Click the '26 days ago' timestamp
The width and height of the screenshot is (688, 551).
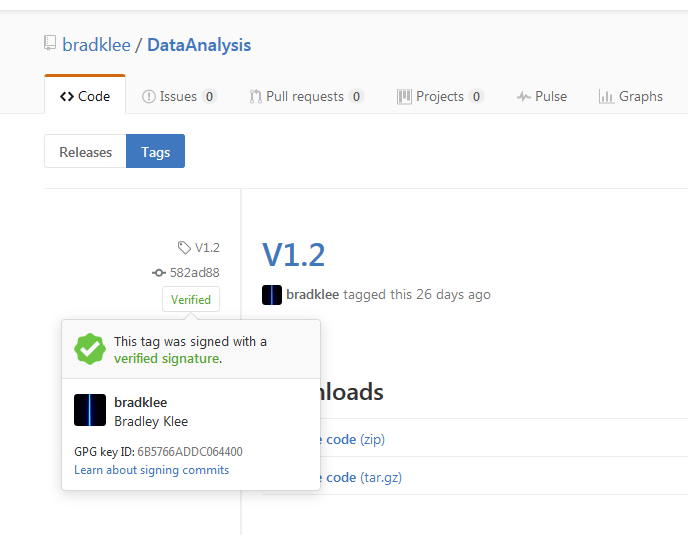pos(453,294)
